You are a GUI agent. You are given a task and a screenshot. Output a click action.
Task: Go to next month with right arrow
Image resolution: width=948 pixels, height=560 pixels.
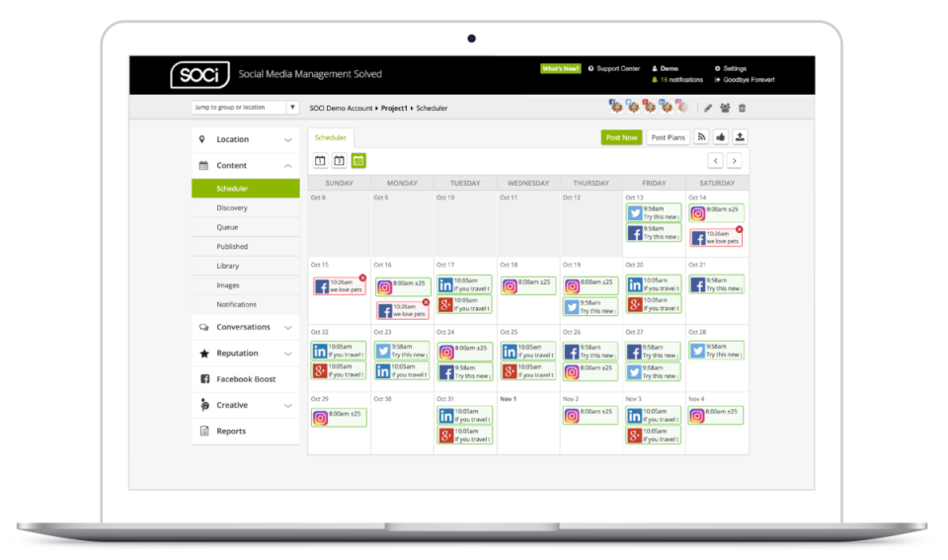tap(735, 161)
